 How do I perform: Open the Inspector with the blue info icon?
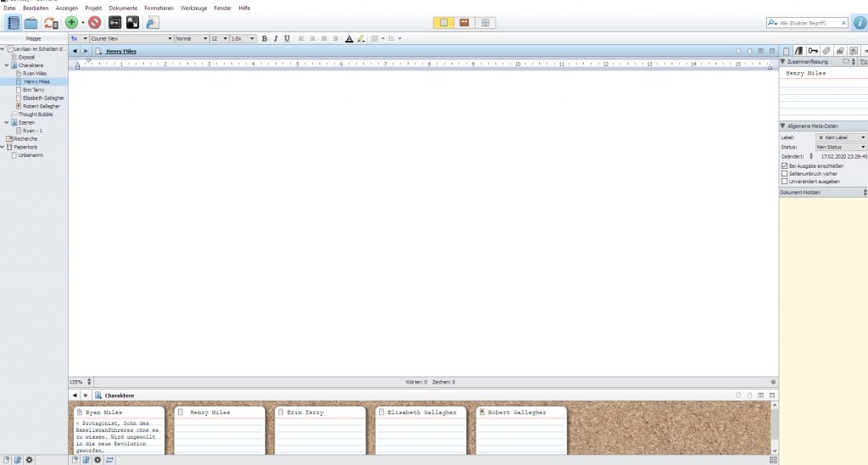click(859, 23)
